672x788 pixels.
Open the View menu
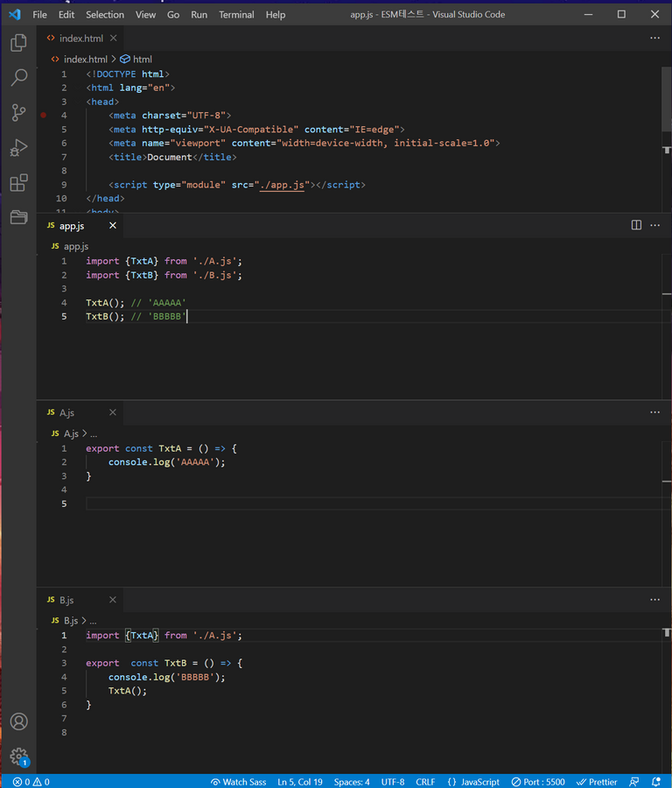(x=145, y=15)
